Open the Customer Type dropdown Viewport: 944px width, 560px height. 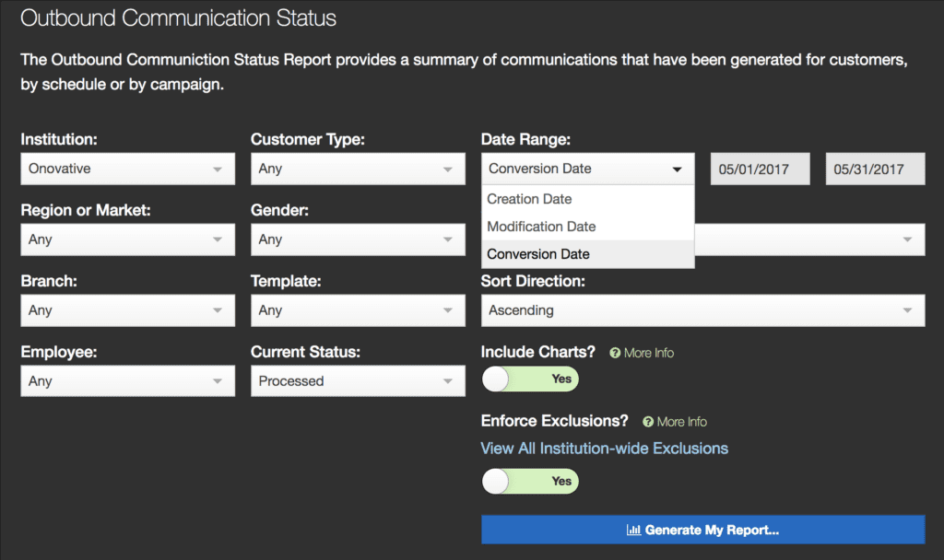click(358, 169)
